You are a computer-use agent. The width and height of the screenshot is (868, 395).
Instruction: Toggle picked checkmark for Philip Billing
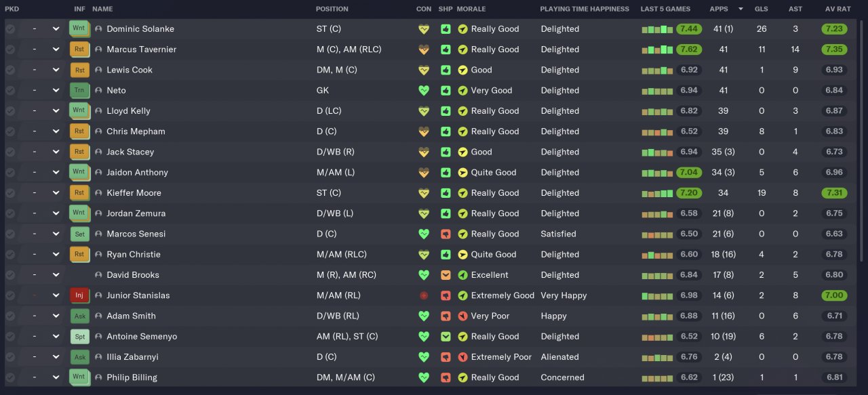(10, 377)
